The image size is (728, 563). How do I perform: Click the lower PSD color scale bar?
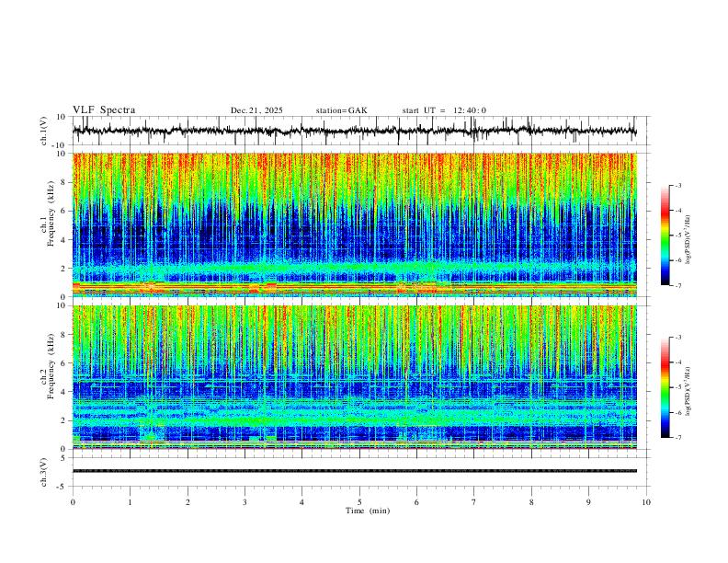[665, 387]
